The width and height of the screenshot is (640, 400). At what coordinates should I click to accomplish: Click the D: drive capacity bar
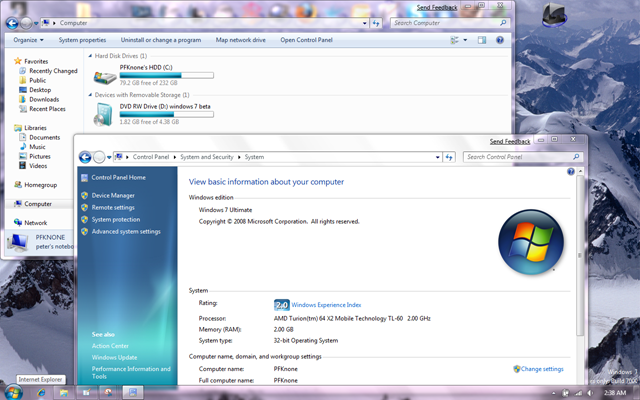(167, 115)
